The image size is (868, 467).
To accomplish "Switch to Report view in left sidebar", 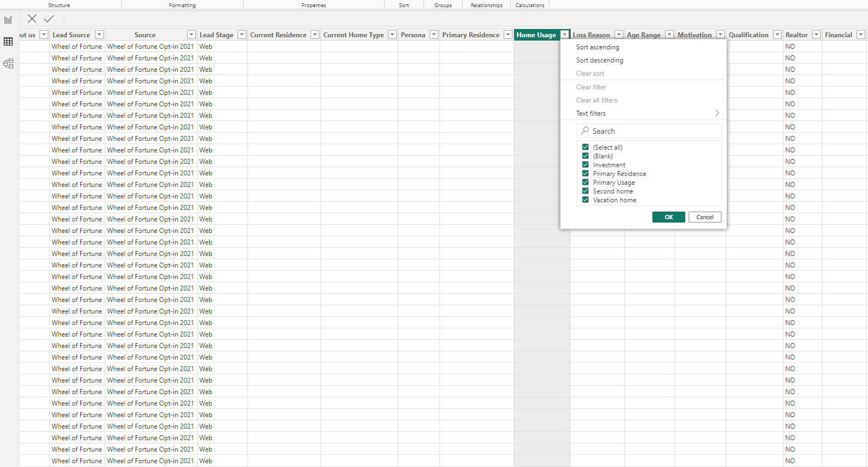I will tap(8, 20).
